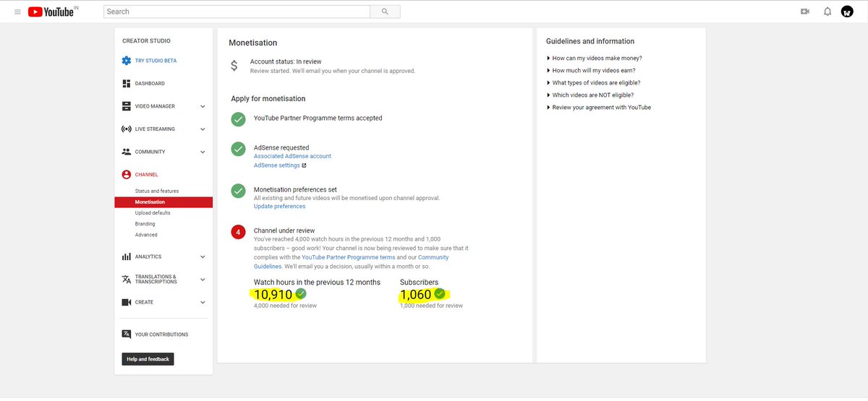Click the Search input field
Viewport: 868px width, 401px height.
point(237,12)
